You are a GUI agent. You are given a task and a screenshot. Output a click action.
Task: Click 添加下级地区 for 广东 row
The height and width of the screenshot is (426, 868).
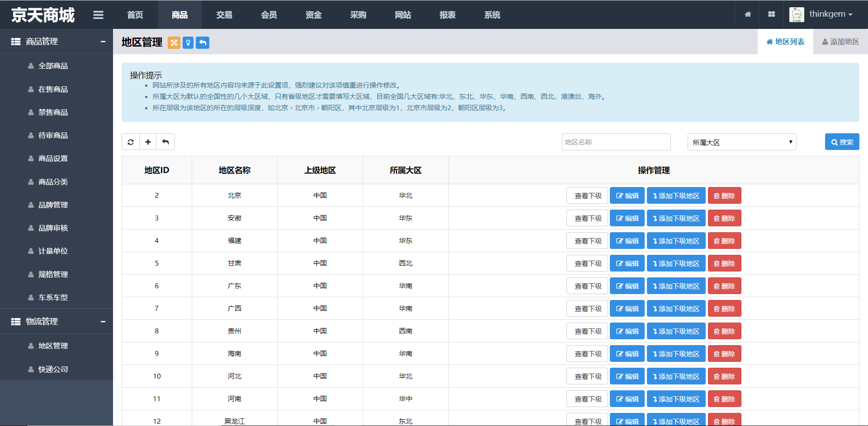(x=676, y=286)
